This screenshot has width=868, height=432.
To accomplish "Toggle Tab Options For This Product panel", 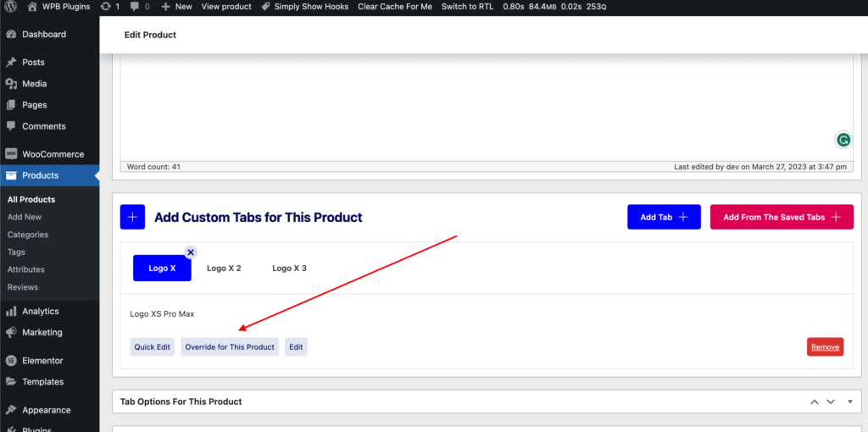I will (x=850, y=402).
